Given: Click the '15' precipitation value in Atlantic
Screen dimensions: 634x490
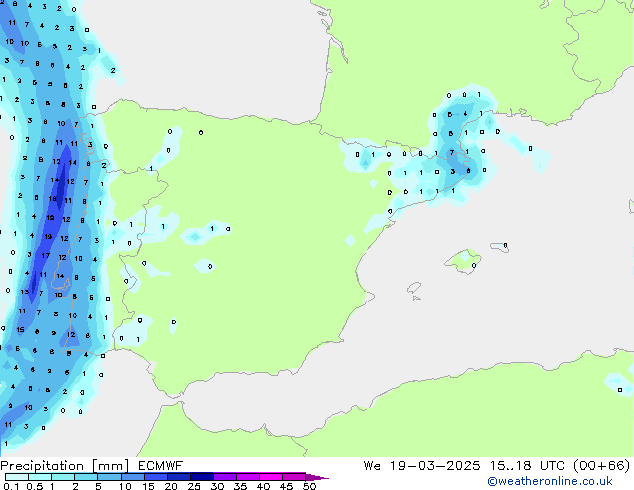Looking at the screenshot, I should click(x=20, y=329).
